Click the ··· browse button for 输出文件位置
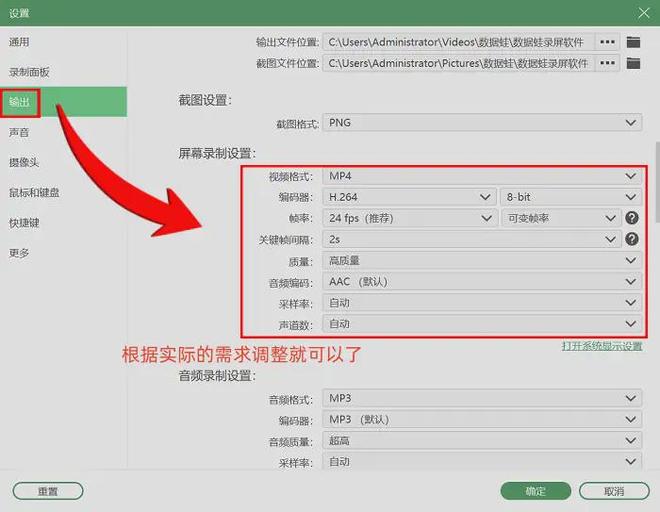This screenshot has width=660, height=512. point(607,42)
